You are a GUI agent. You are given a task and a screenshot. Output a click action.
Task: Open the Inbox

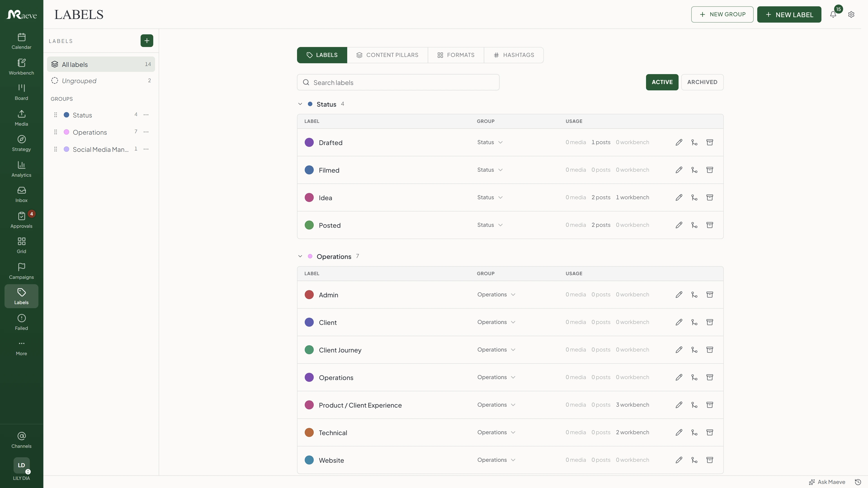(x=21, y=194)
